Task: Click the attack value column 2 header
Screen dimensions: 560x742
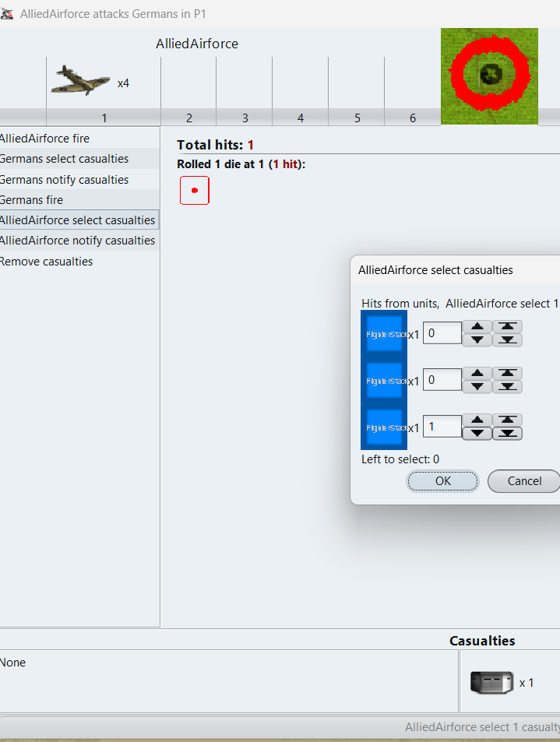Action: click(189, 118)
